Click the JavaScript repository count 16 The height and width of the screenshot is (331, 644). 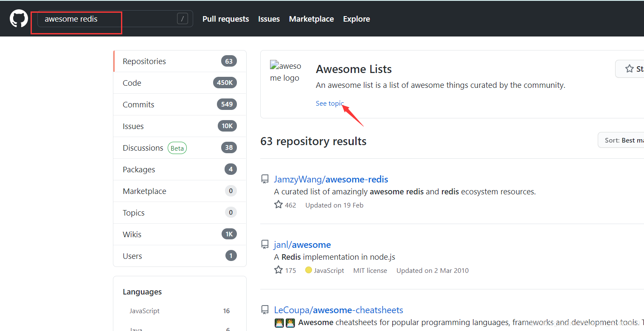tap(226, 311)
